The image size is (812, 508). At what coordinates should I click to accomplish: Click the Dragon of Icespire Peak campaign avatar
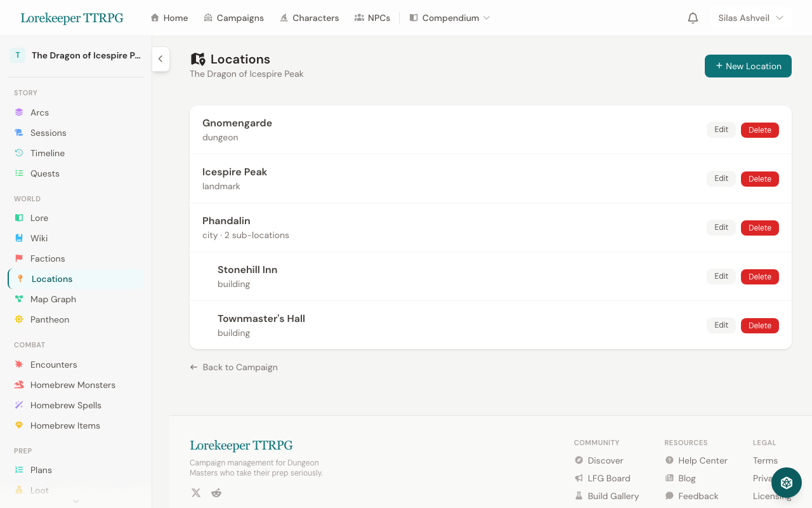click(16, 55)
